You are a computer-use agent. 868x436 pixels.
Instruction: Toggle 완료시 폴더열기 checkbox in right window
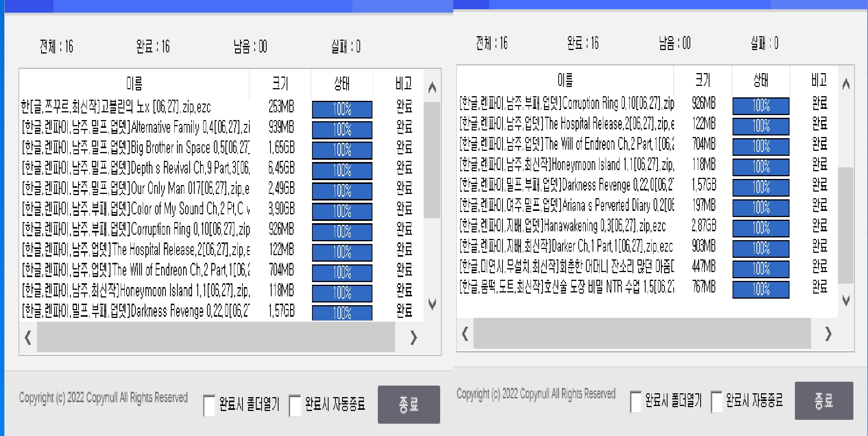tap(636, 402)
